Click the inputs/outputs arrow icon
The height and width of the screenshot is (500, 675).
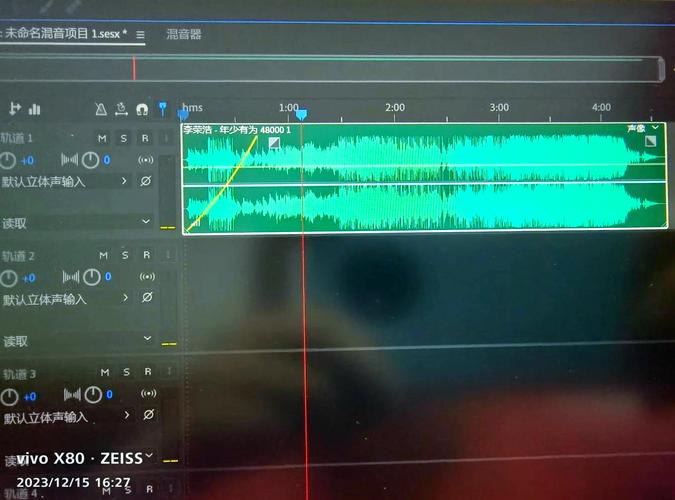coord(15,109)
